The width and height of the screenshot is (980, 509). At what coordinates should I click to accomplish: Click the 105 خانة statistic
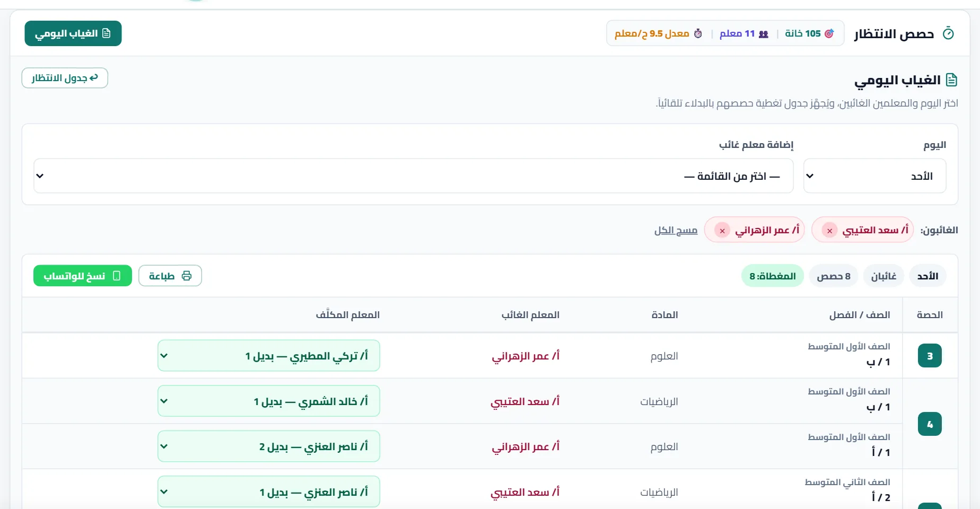pos(809,33)
